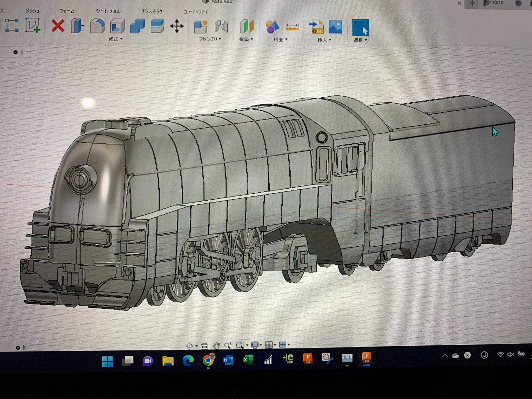This screenshot has height=399, width=532.
Task: Open the ユーティリティ tab
Action: click(196, 11)
